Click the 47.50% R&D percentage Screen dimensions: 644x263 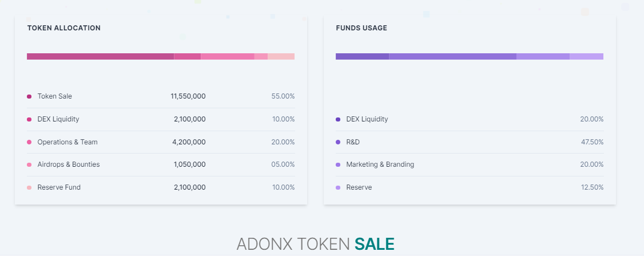pyautogui.click(x=591, y=142)
